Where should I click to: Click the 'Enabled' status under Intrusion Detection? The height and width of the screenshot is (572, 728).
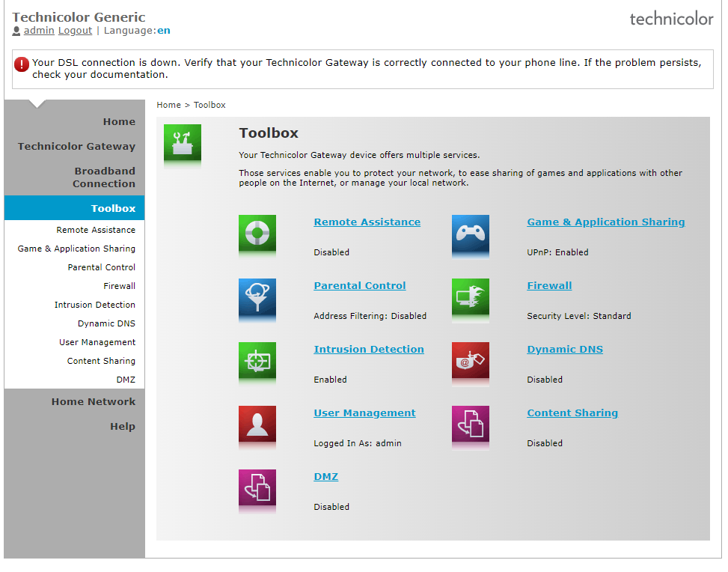click(330, 380)
